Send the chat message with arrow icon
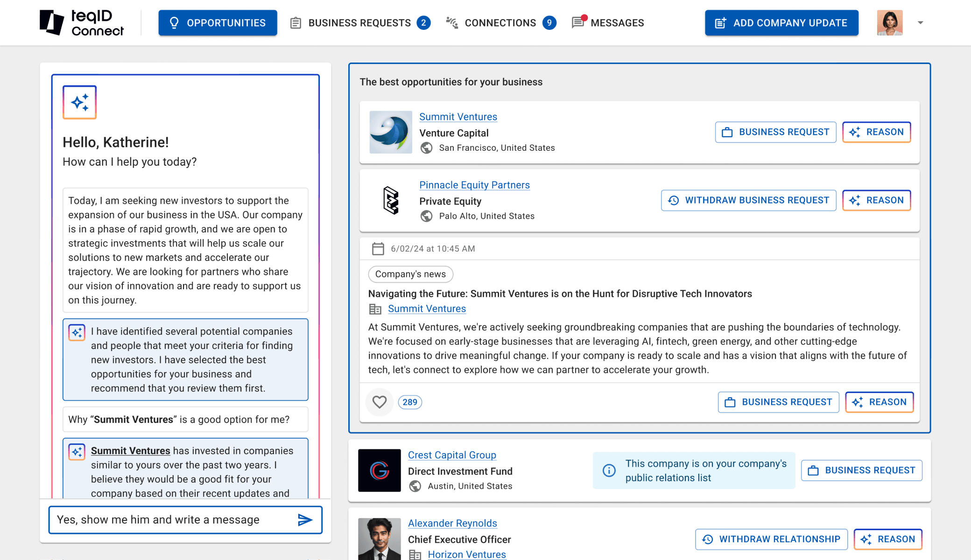 pos(305,520)
